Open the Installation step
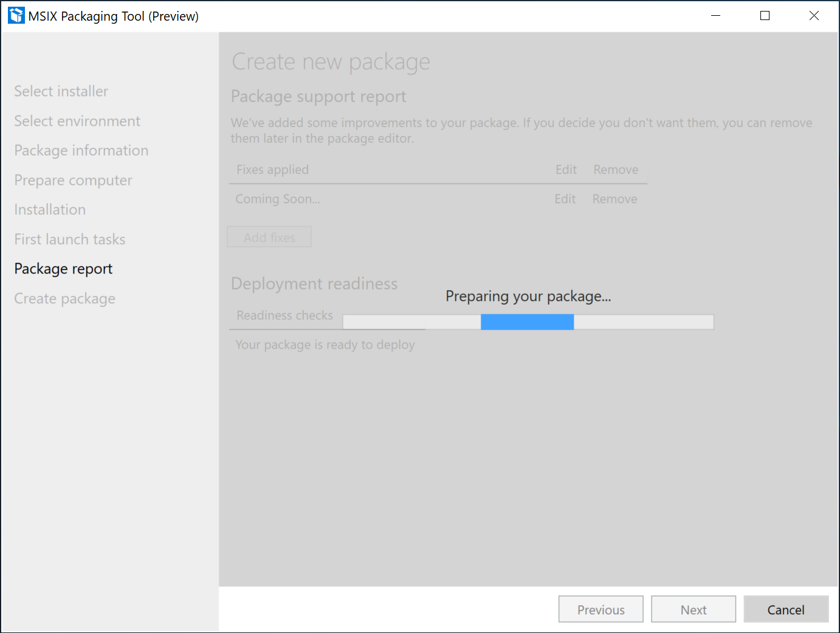Image resolution: width=840 pixels, height=633 pixels. 50,209
